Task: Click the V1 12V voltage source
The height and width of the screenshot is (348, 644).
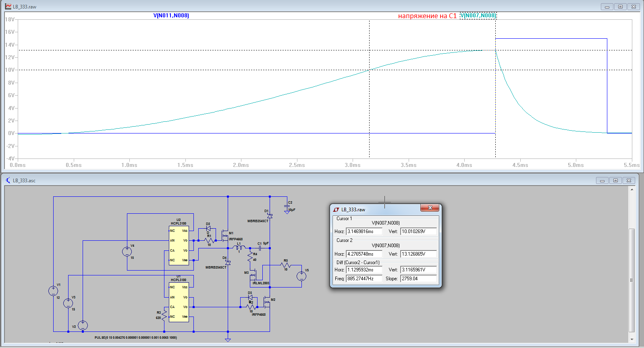Action: tap(53, 291)
